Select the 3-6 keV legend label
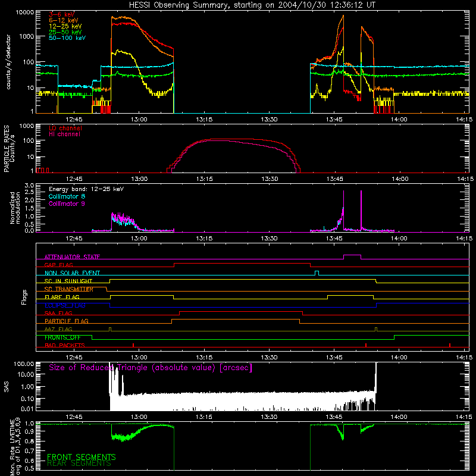Screen dimensions: 476x476 point(61,14)
